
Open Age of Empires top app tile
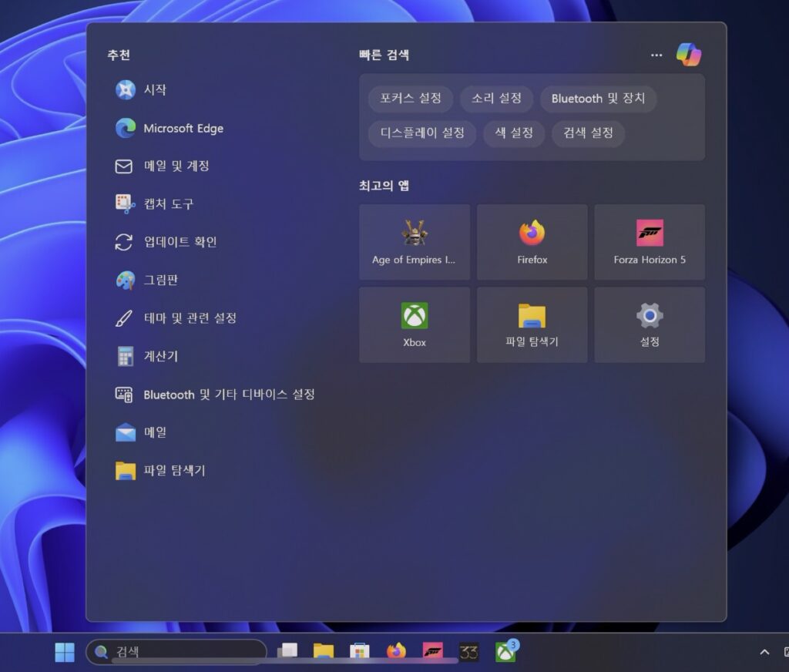pyautogui.click(x=414, y=242)
